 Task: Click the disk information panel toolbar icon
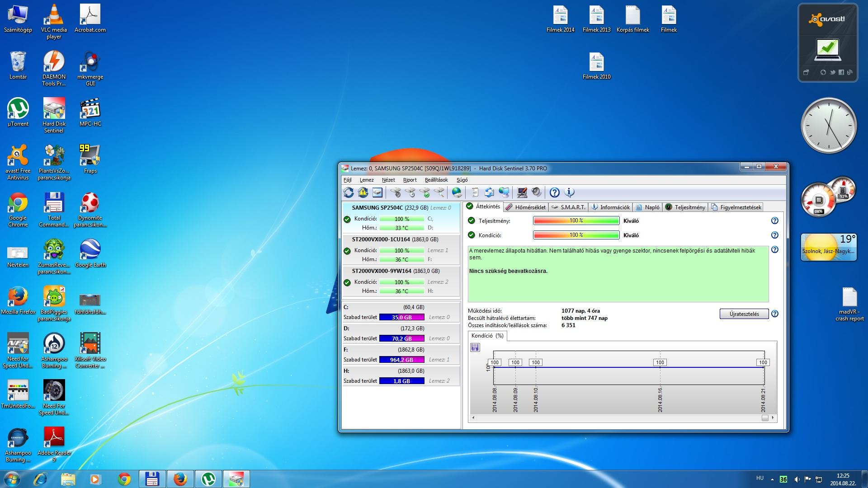coord(377,192)
